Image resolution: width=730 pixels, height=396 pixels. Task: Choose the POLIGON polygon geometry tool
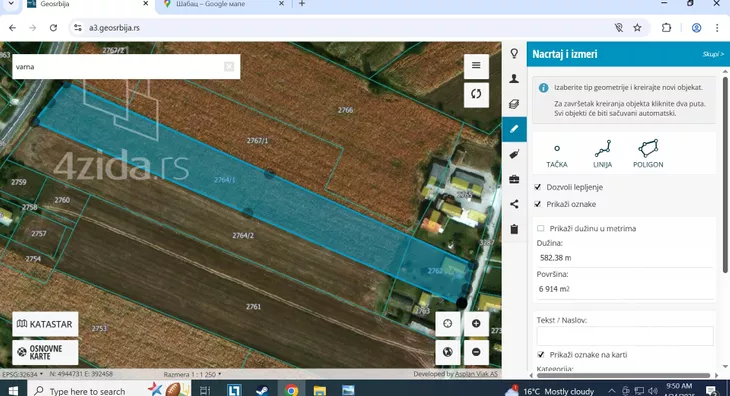click(648, 154)
